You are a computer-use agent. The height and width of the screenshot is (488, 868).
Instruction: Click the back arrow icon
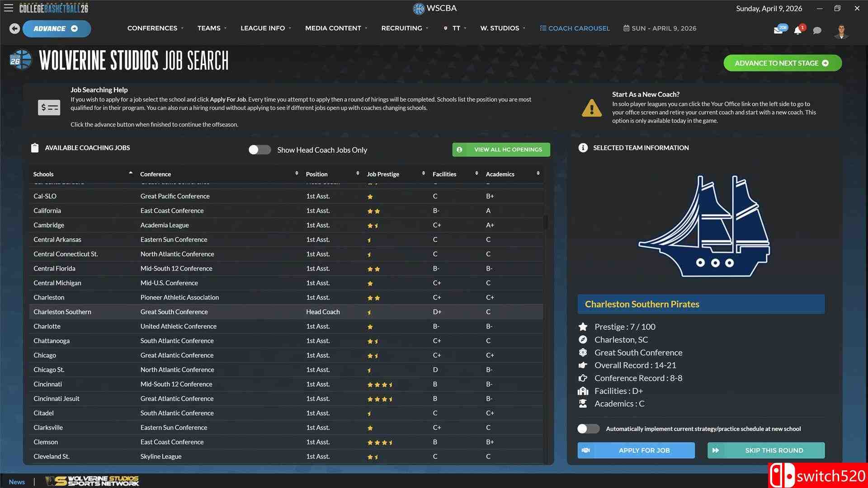[x=14, y=28]
